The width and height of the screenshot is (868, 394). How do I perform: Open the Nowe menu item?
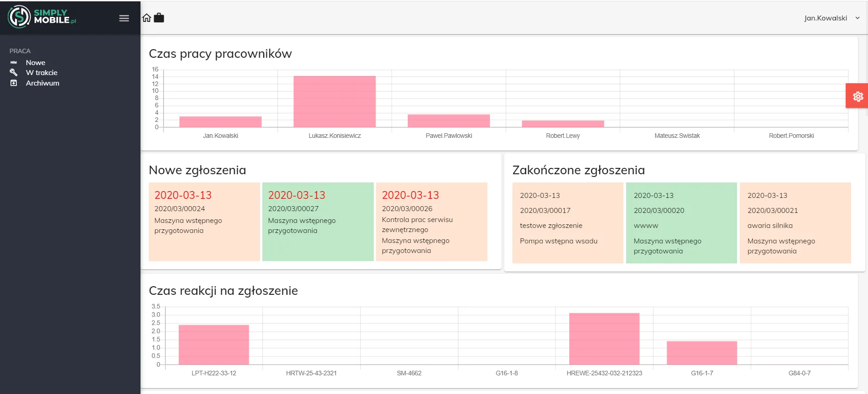[35, 62]
